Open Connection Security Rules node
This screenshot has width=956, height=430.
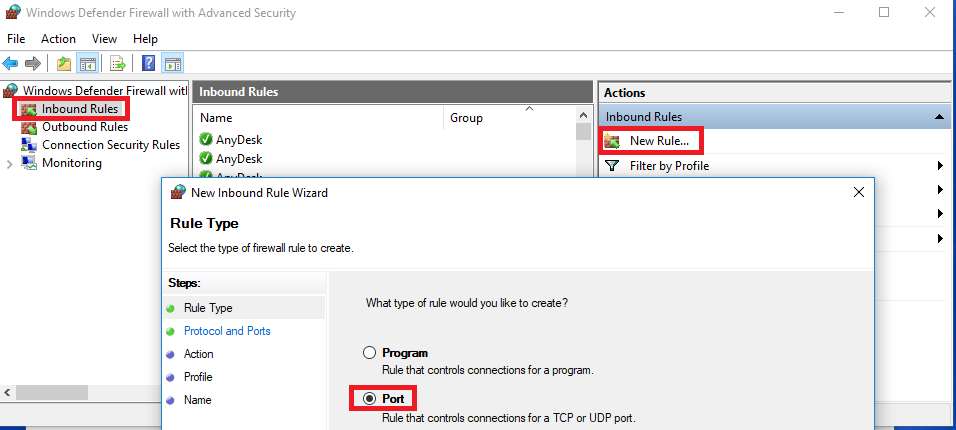(x=110, y=145)
